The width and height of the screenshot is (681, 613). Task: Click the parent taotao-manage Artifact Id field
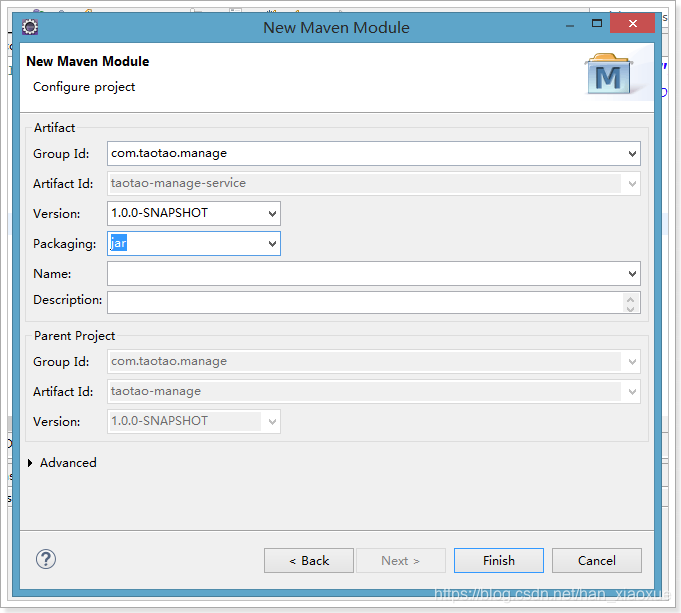374,391
